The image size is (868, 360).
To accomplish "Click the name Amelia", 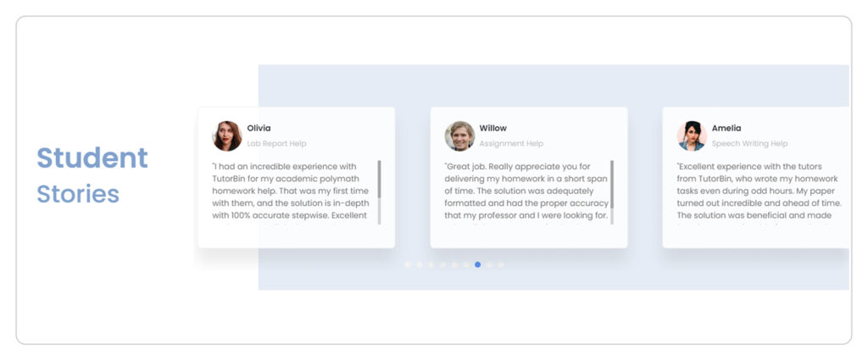I will [726, 128].
